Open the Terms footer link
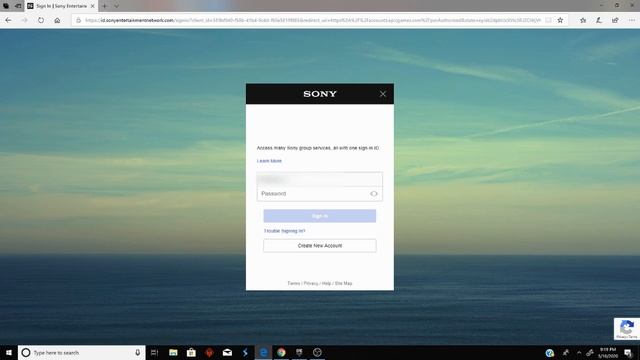 293,283
